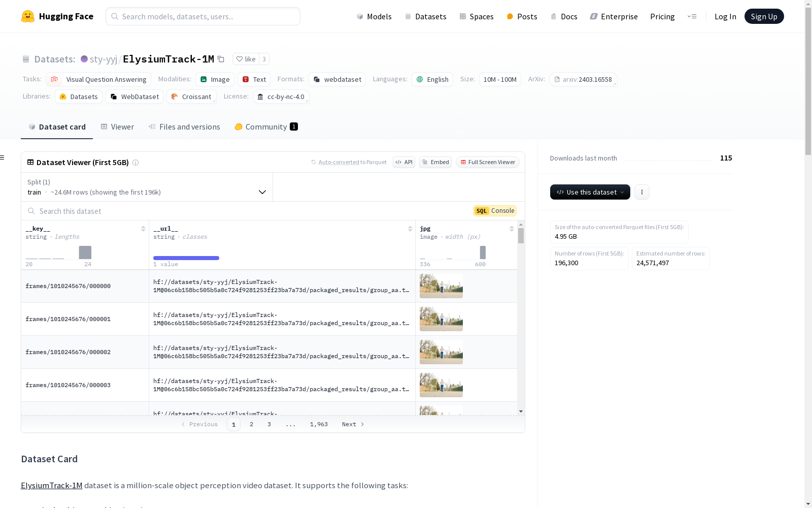Screen dimensions: 812x508
Task: Open Spaces in the top navigation
Action: 477,16
